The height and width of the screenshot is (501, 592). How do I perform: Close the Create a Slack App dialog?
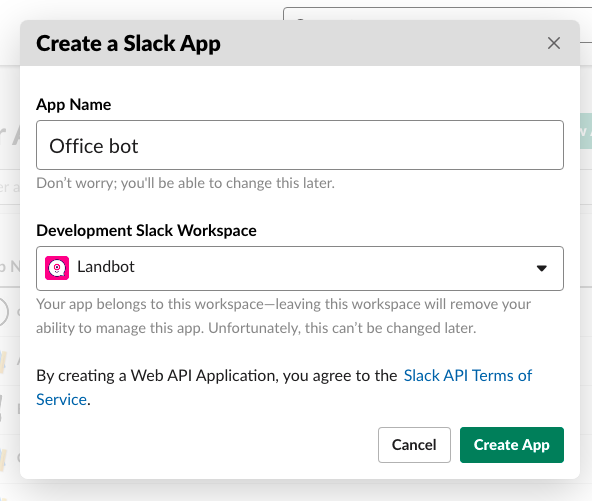(553, 43)
